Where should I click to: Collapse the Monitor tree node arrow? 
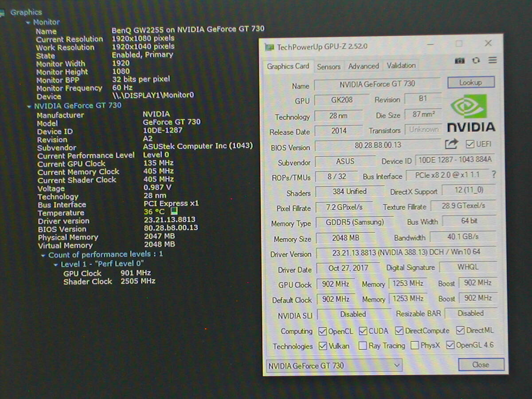(28, 22)
